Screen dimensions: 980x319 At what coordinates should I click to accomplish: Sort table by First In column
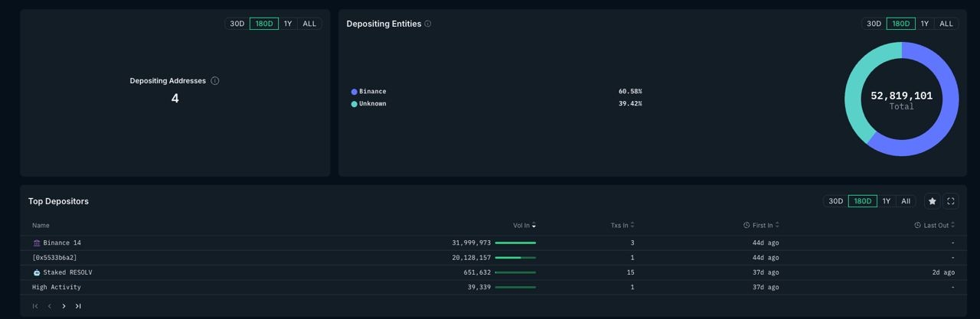click(762, 226)
